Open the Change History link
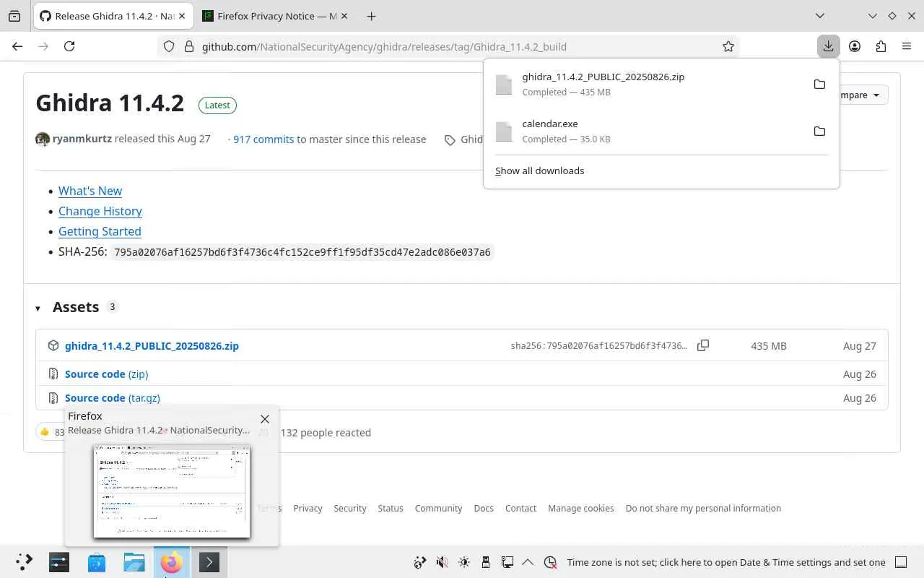The height and width of the screenshot is (578, 924). point(100,211)
